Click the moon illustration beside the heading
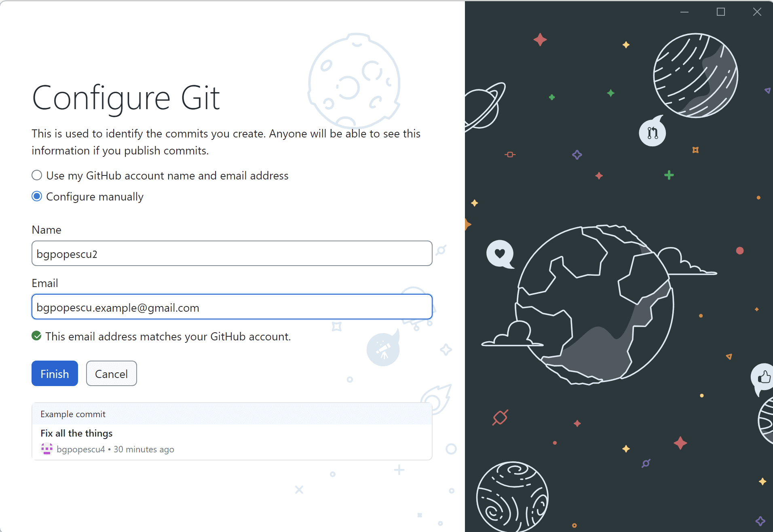The height and width of the screenshot is (532, 773). click(354, 81)
